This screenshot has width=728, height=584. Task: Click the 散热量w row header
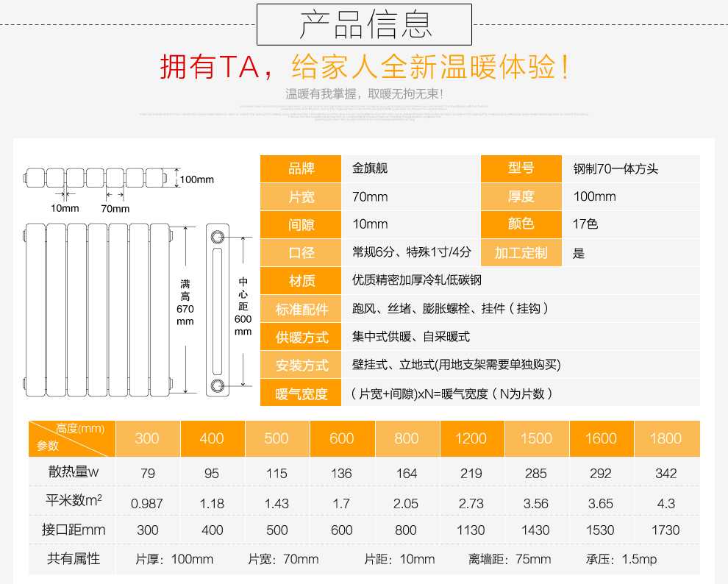coord(72,472)
